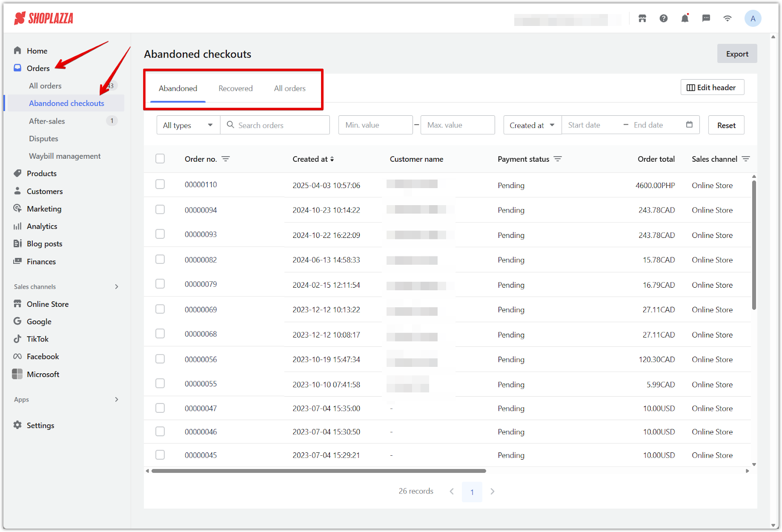
Task: Go to next page arrow
Action: coord(492,491)
